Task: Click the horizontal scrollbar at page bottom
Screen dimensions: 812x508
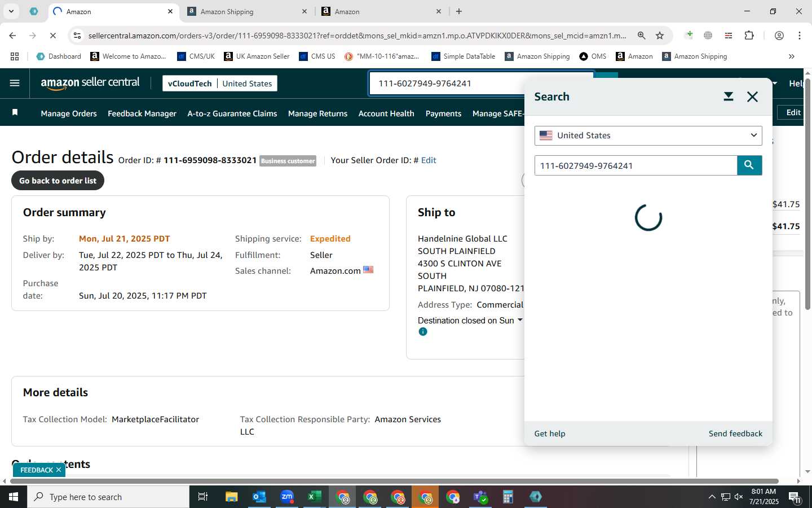Action: click(x=395, y=481)
